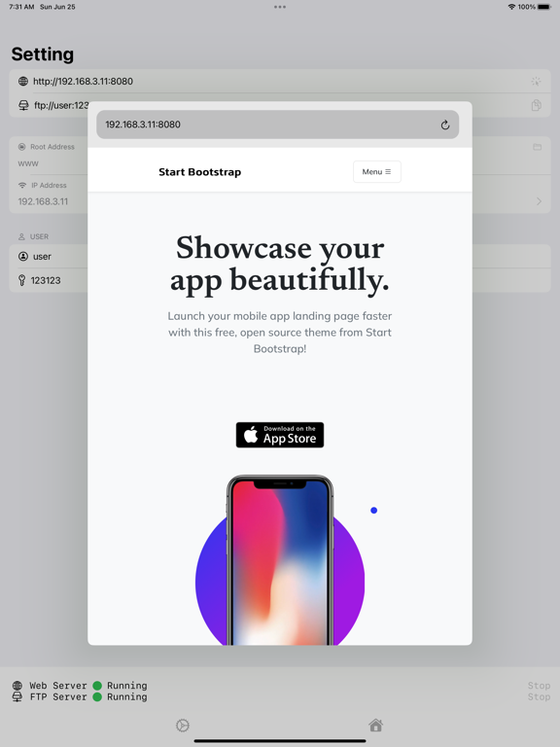Click the Setting page title
This screenshot has height=747, width=560.
[43, 54]
